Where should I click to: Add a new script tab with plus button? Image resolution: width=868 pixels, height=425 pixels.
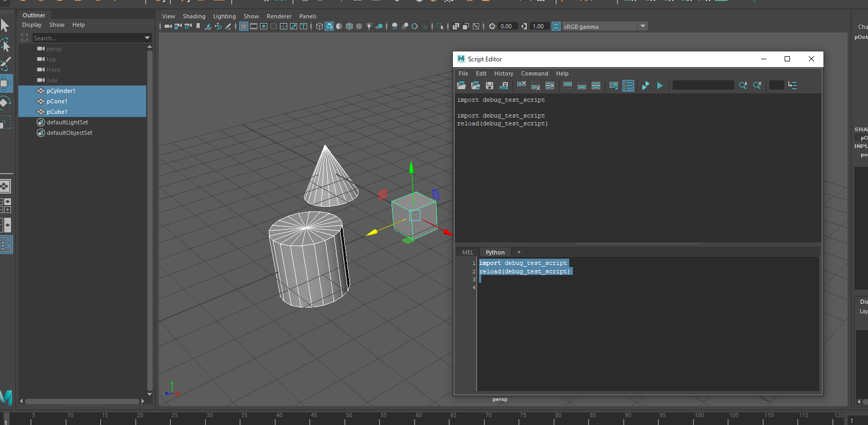click(x=519, y=252)
